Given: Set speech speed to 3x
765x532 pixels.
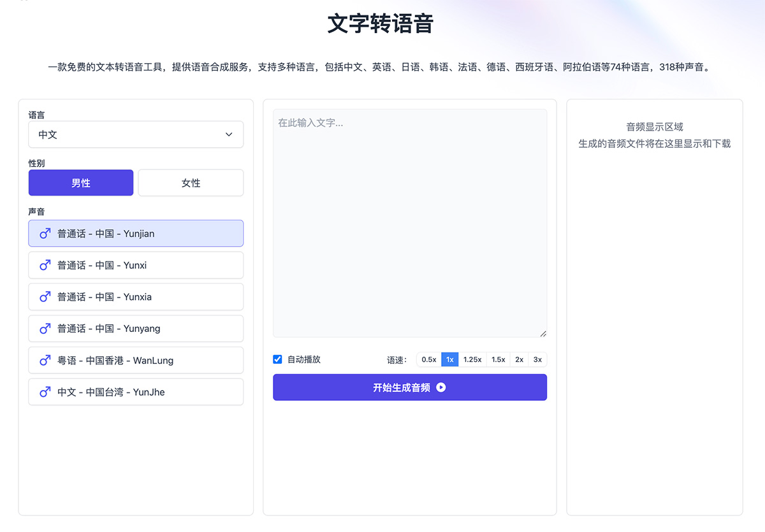Looking at the screenshot, I should pos(537,359).
